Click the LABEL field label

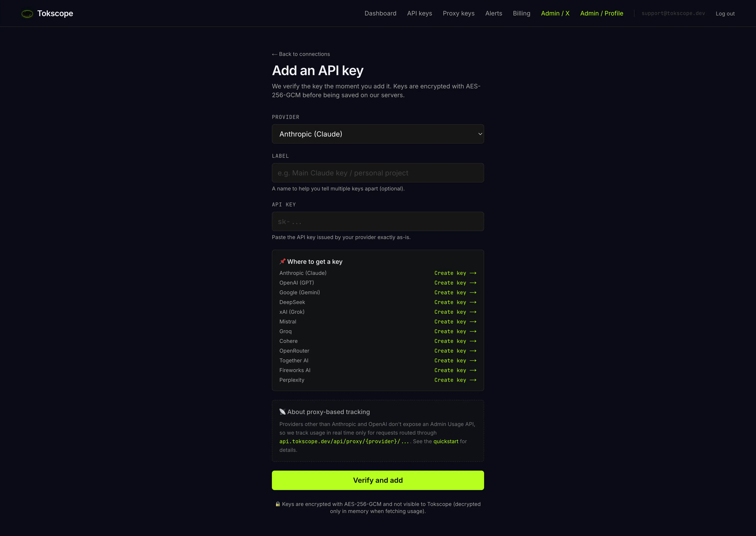tap(280, 156)
